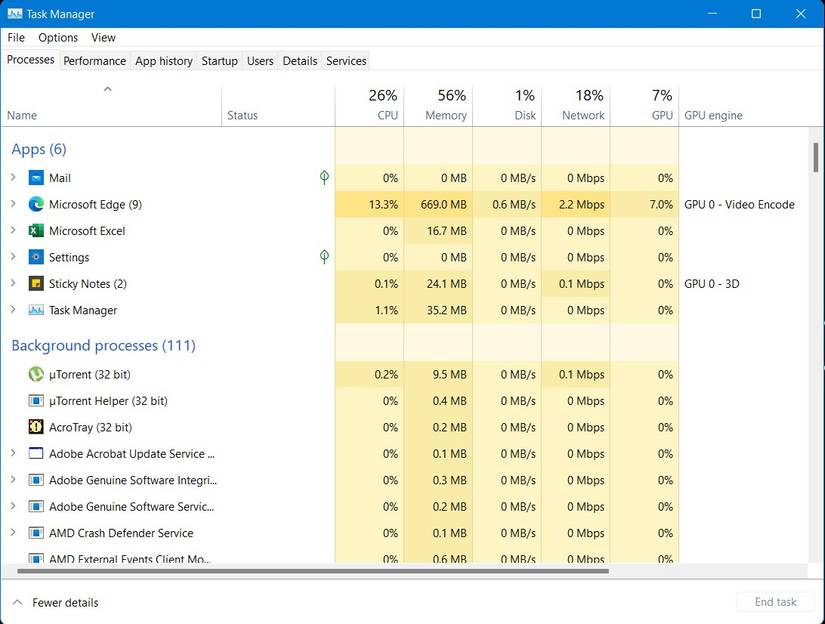Click the Microsoft Edge app icon
Screen dimensions: 825x624
click(36, 204)
